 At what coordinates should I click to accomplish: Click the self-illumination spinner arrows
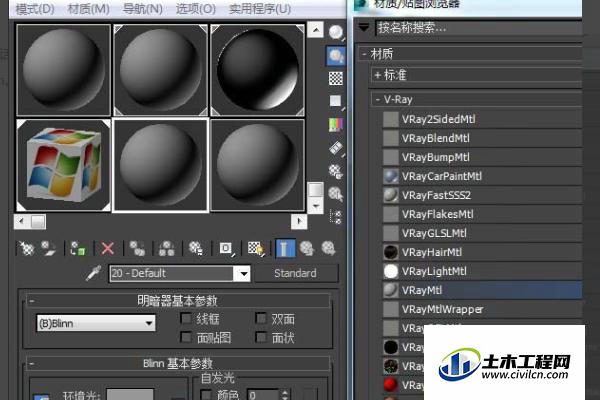pos(285,395)
